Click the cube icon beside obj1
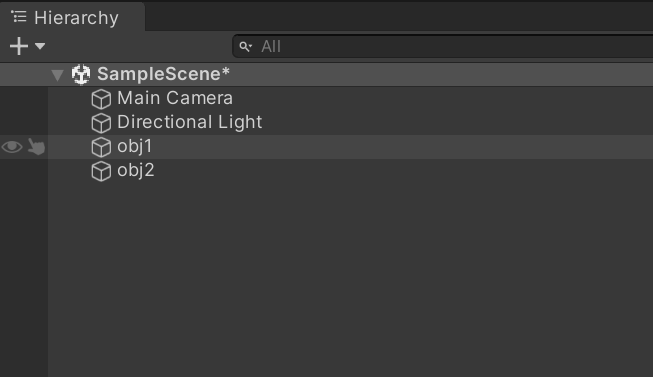 (101, 147)
